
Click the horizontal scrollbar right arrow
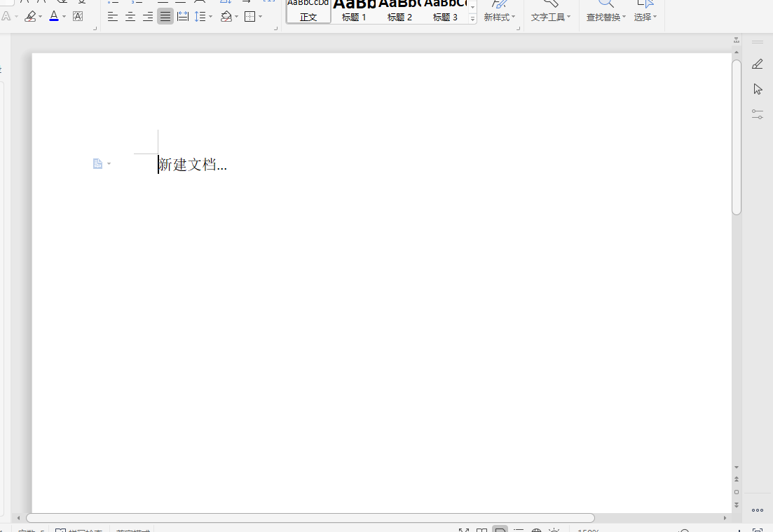[725, 518]
